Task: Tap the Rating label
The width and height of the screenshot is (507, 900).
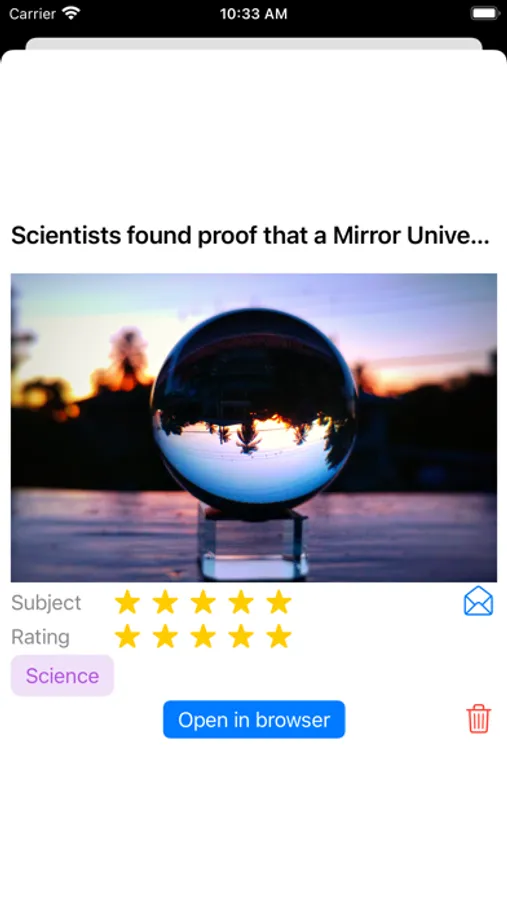Action: (40, 637)
